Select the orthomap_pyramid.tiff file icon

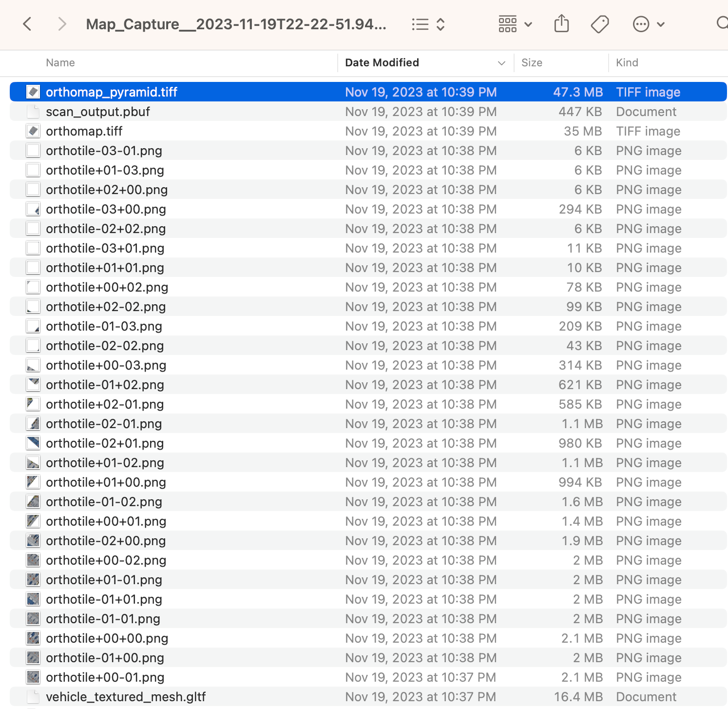click(33, 92)
